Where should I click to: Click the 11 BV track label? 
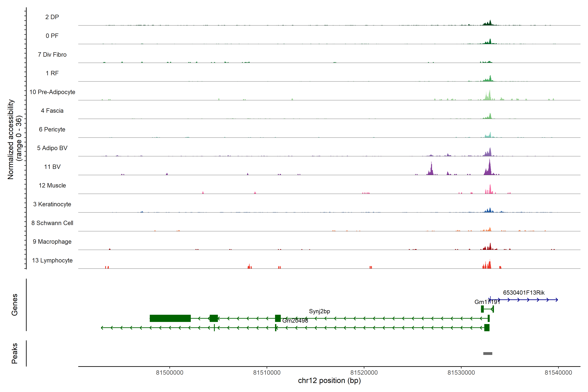tap(52, 167)
